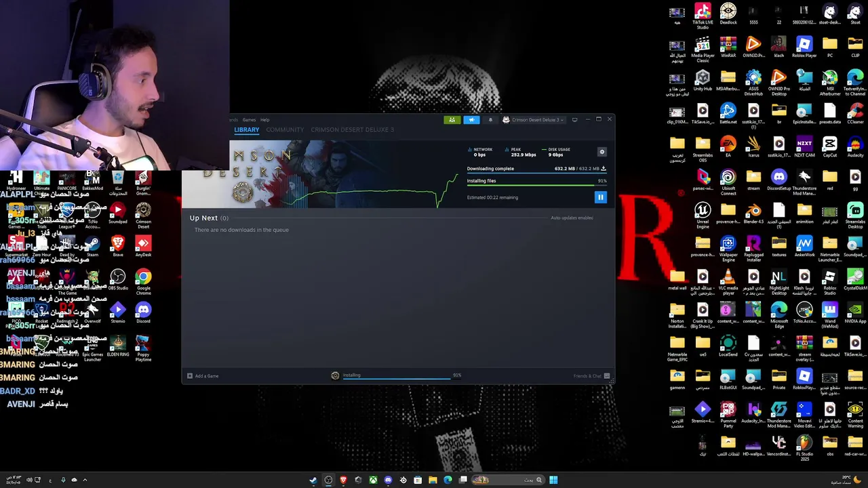Open FL Studio 2025 desktop icon
Viewport: 868px width, 488px height.
[804, 448]
